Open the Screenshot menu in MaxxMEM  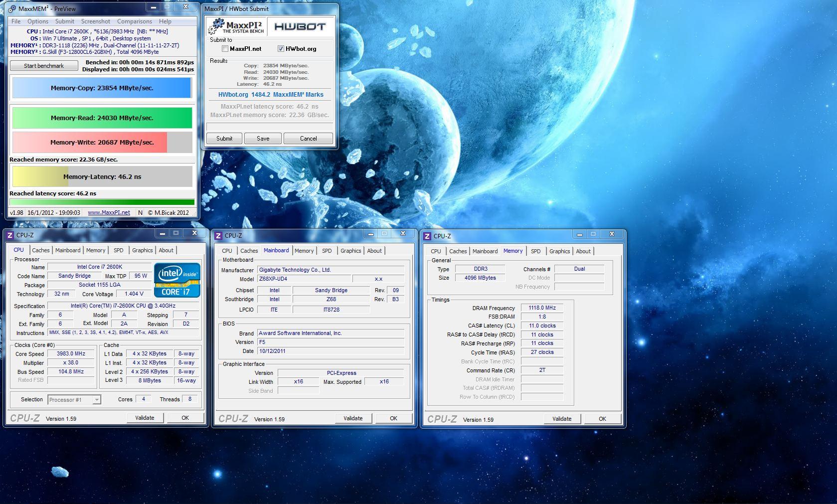click(96, 21)
